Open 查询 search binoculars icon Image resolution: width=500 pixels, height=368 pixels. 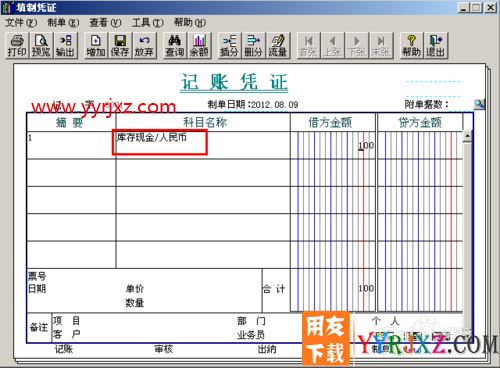pyautogui.click(x=175, y=46)
